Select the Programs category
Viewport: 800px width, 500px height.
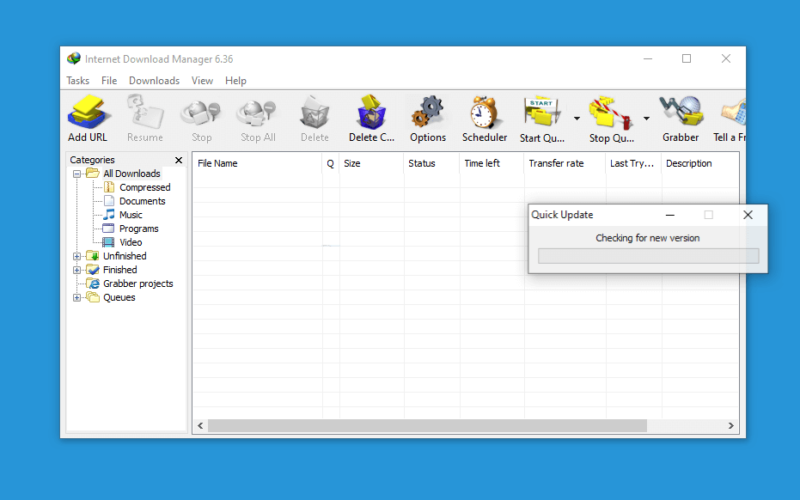click(139, 229)
